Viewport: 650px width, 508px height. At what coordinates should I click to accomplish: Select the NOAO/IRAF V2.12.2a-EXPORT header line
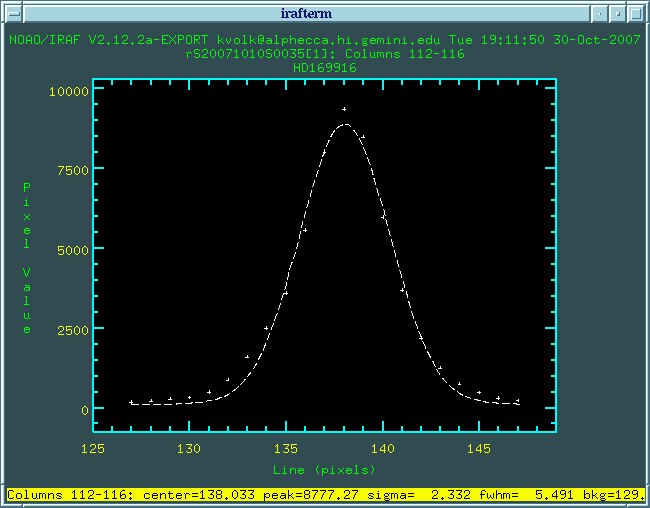pos(325,40)
